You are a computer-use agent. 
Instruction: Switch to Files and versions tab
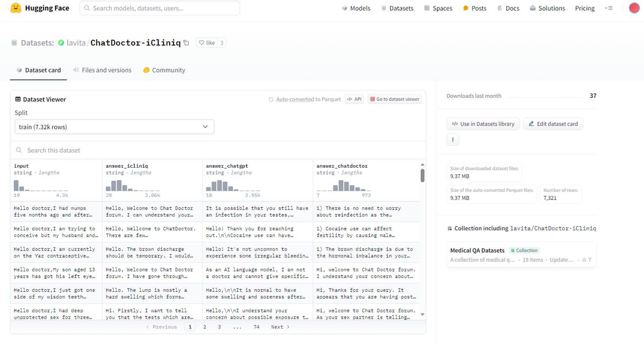click(102, 70)
